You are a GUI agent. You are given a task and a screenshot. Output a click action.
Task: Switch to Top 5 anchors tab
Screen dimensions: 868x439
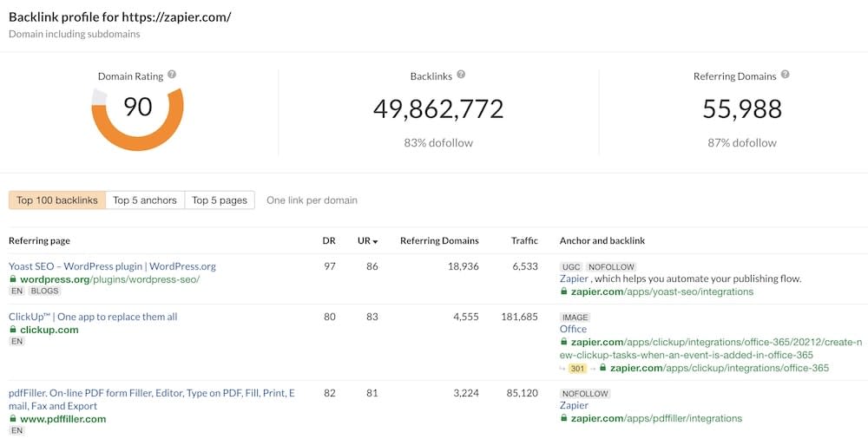(145, 200)
